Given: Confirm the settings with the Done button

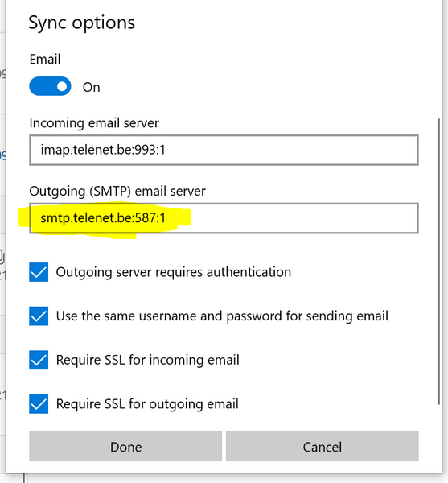Looking at the screenshot, I should click(x=125, y=446).
